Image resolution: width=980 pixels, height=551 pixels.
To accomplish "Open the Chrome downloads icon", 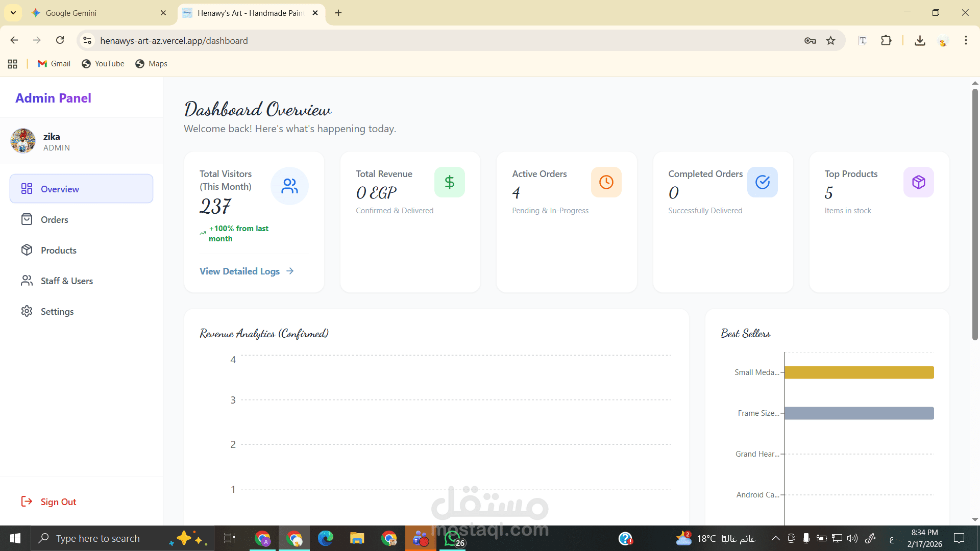I will click(x=920, y=41).
